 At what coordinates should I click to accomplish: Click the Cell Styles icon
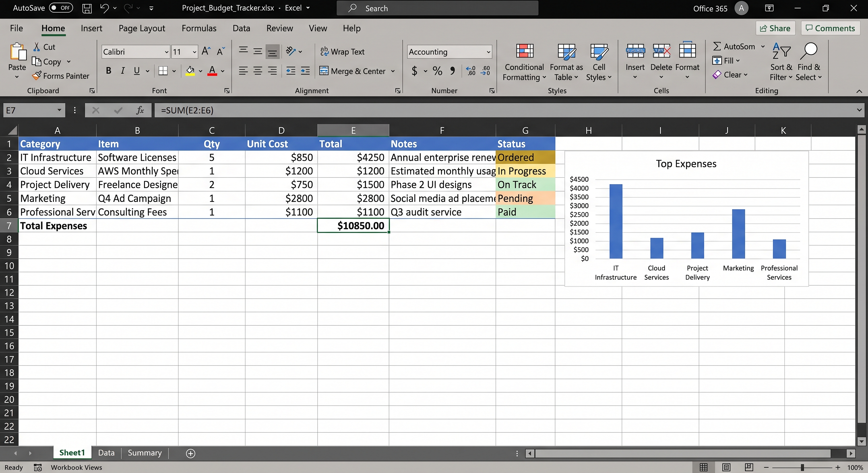(x=599, y=52)
